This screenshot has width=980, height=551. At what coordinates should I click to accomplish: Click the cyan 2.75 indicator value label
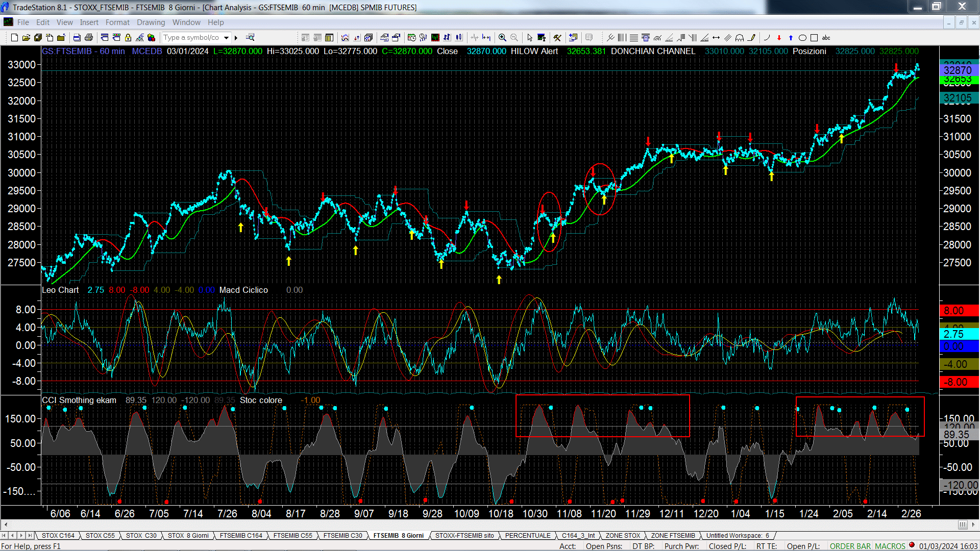click(x=958, y=334)
